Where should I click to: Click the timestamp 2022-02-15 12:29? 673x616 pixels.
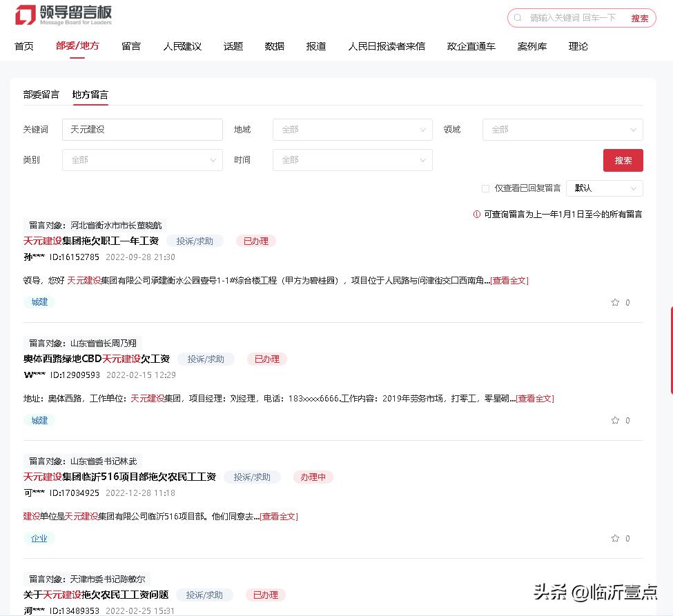pos(141,375)
